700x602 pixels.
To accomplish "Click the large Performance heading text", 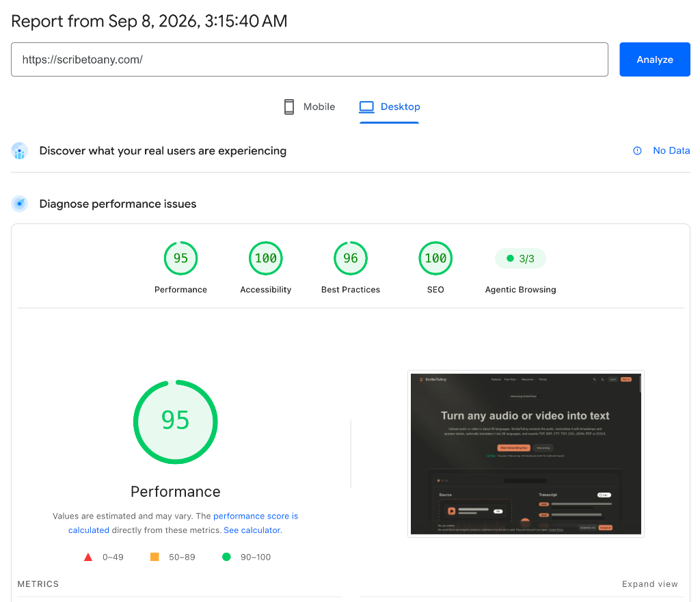I will pos(176,491).
